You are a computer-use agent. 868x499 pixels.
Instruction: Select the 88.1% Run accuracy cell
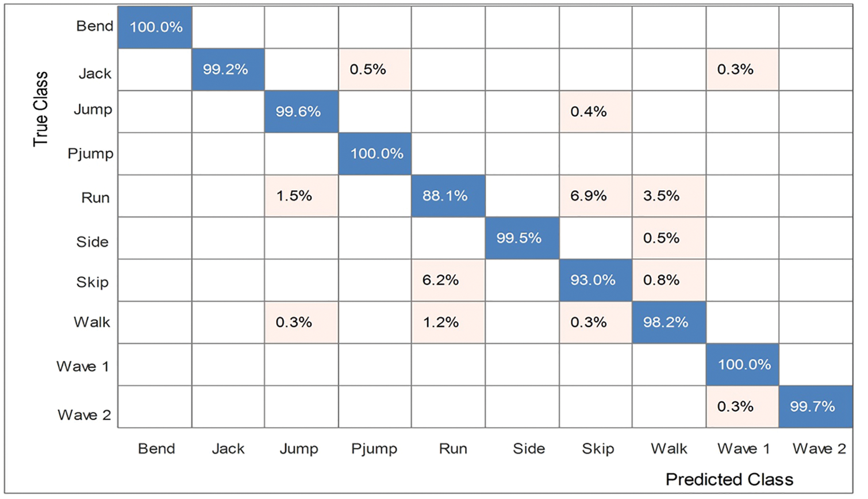click(x=448, y=196)
